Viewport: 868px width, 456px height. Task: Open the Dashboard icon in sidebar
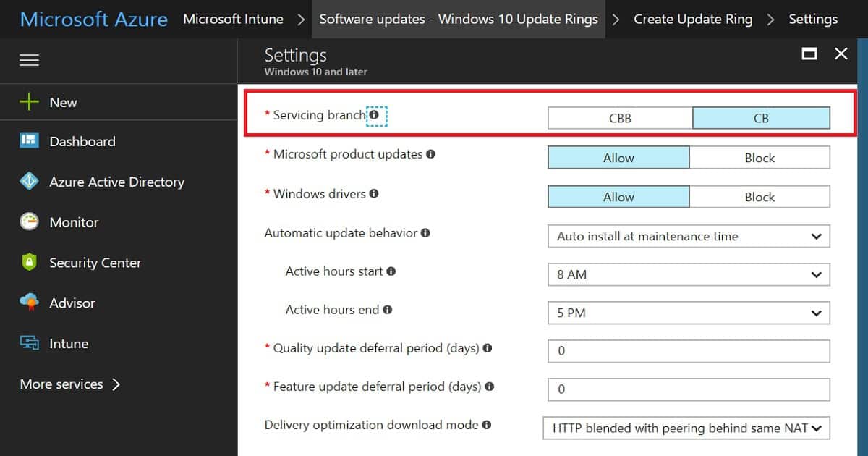click(x=29, y=141)
